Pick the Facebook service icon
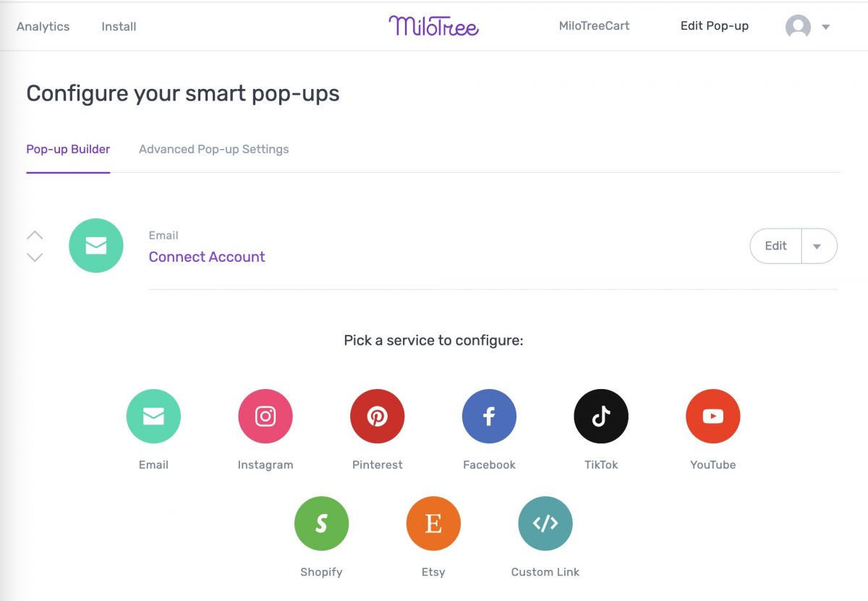This screenshot has width=868, height=601. point(489,417)
